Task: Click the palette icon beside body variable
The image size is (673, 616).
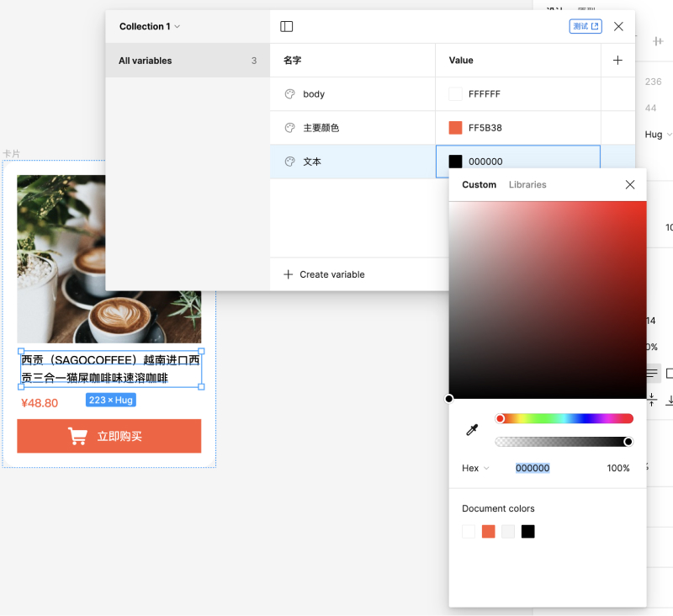Action: click(290, 94)
